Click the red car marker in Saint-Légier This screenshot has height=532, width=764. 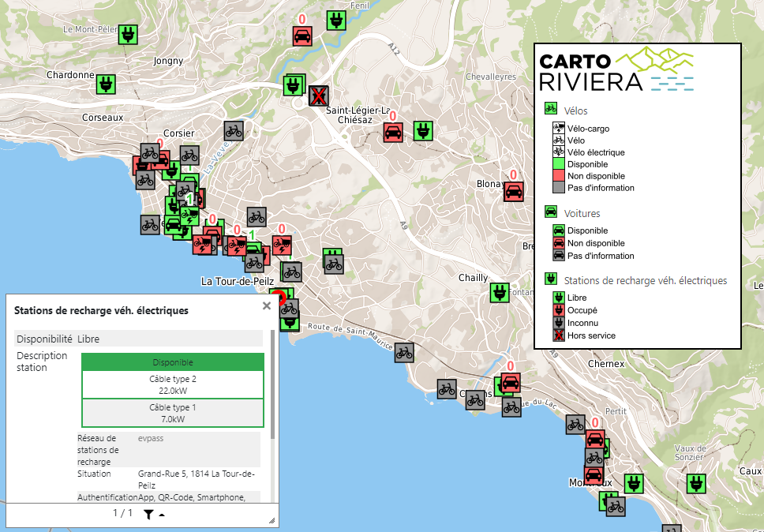(392, 132)
